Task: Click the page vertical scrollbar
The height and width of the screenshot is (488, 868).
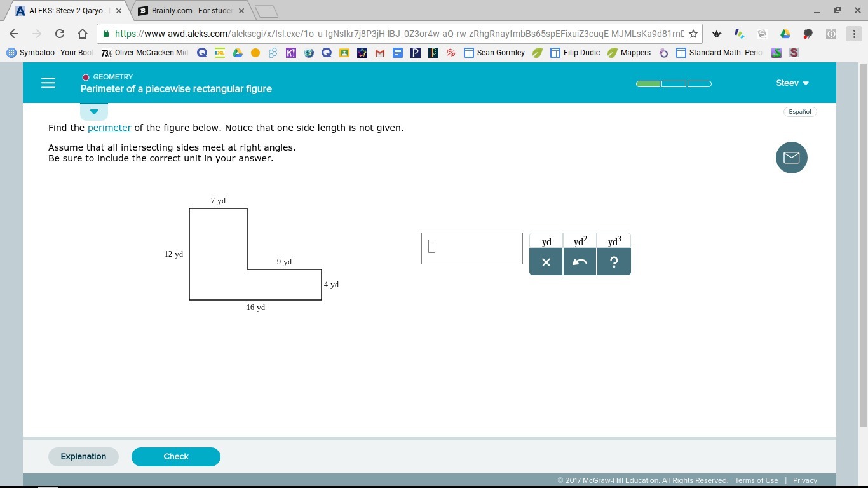Action: (x=862, y=245)
